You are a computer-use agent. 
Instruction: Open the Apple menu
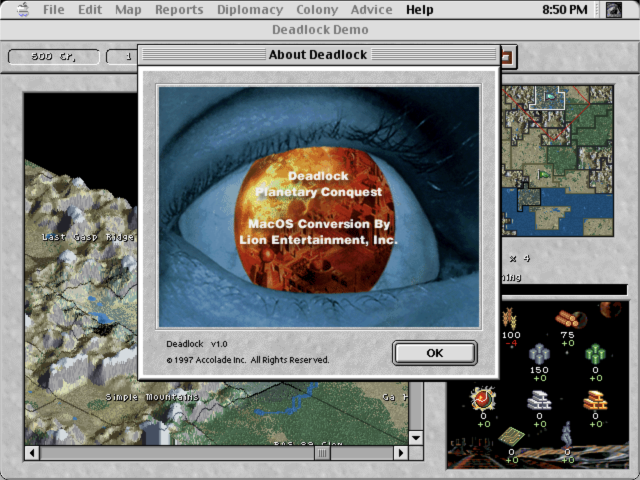coord(23,9)
